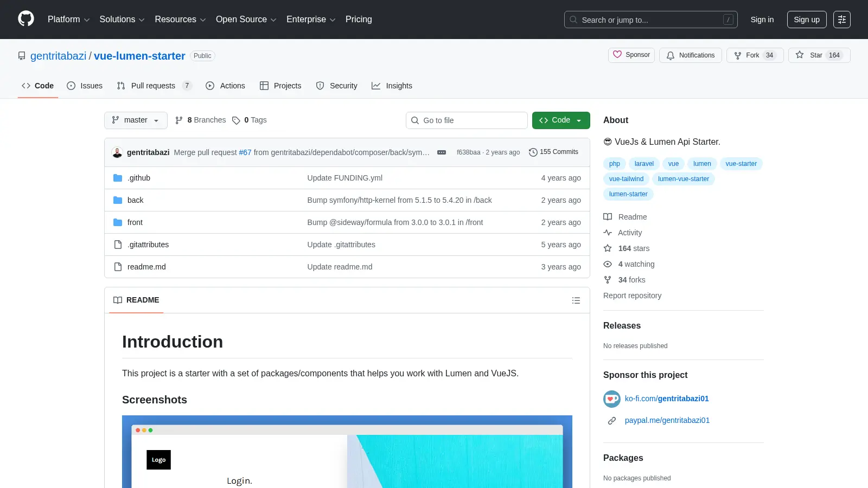Open the Pricing page
The width and height of the screenshot is (868, 488).
[359, 20]
